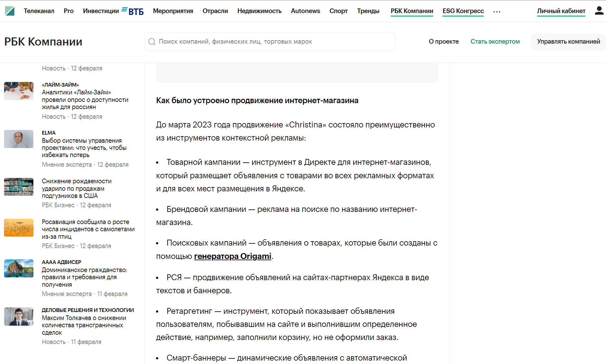Open the birds Росавиация thumbnail
Viewport: 606px width, 364px height.
[19, 228]
